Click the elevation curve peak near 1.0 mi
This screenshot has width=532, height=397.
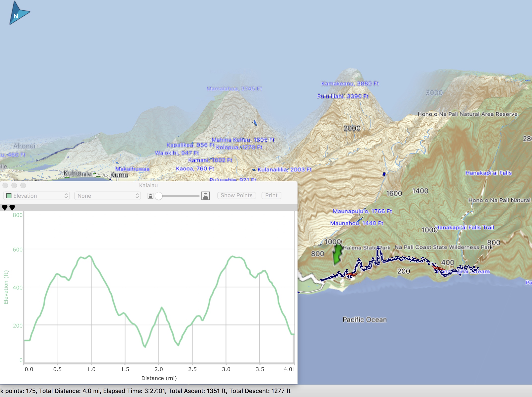pyautogui.click(x=90, y=256)
